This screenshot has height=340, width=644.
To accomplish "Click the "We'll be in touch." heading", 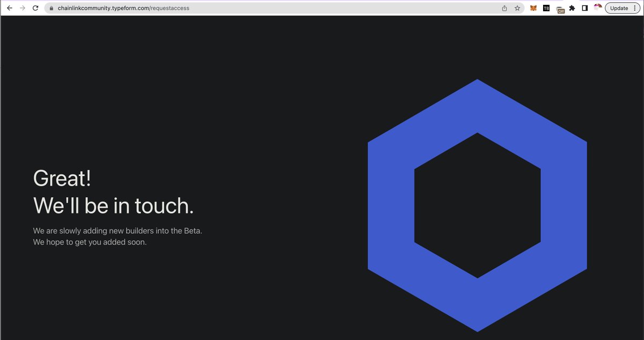I will click(x=113, y=205).
